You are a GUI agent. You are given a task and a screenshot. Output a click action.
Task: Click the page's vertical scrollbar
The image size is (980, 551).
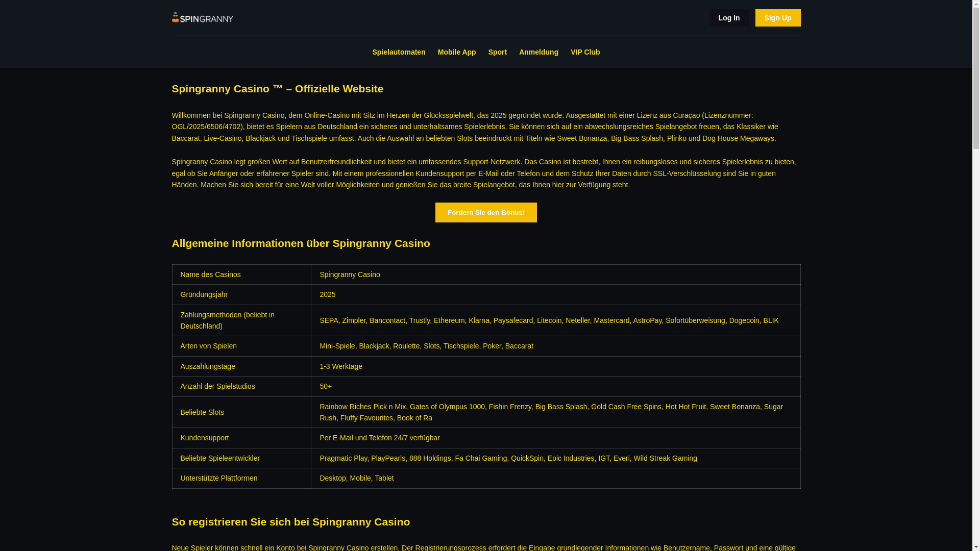point(976,275)
